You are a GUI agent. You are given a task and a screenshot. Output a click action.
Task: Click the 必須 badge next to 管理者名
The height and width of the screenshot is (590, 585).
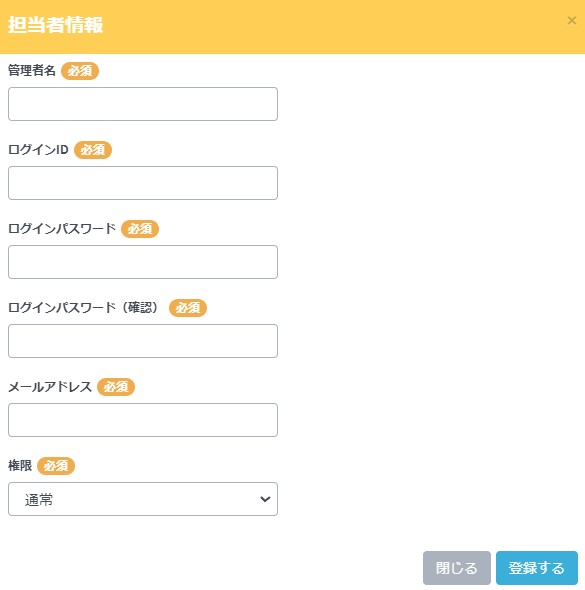[80, 71]
